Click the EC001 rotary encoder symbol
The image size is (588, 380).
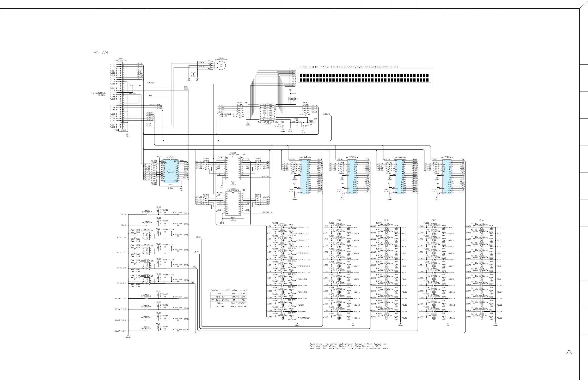(x=221, y=65)
